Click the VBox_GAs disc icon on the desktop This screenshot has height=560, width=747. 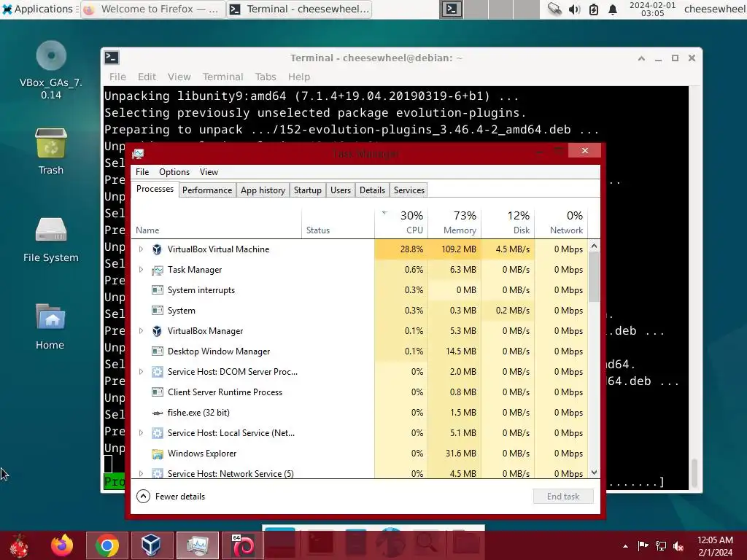pos(51,55)
